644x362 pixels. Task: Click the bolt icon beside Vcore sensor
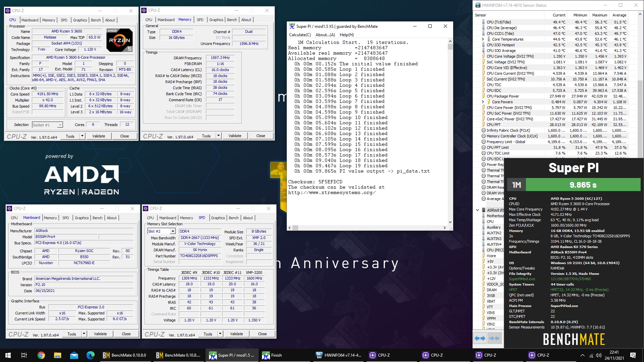point(483,256)
